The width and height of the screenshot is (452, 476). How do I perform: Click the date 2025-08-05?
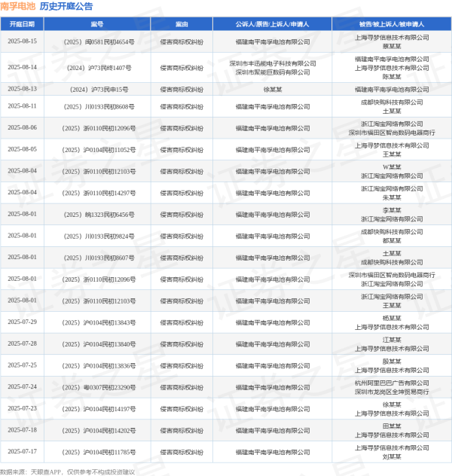tap(22, 149)
